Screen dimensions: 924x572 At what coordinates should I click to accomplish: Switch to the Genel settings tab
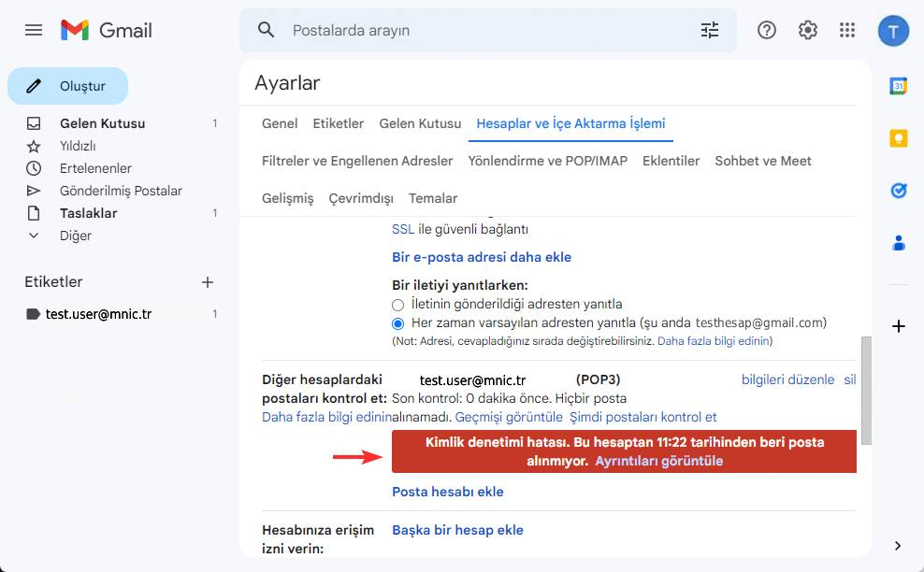(x=280, y=123)
